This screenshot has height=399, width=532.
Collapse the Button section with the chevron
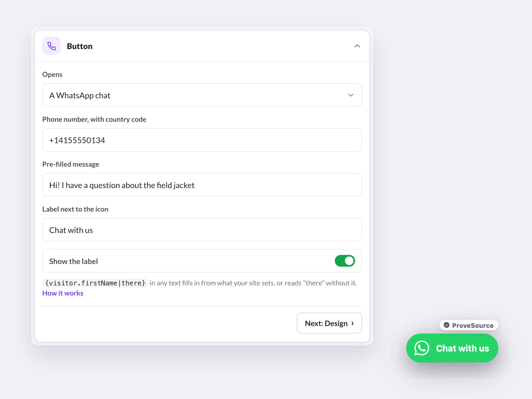pyautogui.click(x=357, y=46)
